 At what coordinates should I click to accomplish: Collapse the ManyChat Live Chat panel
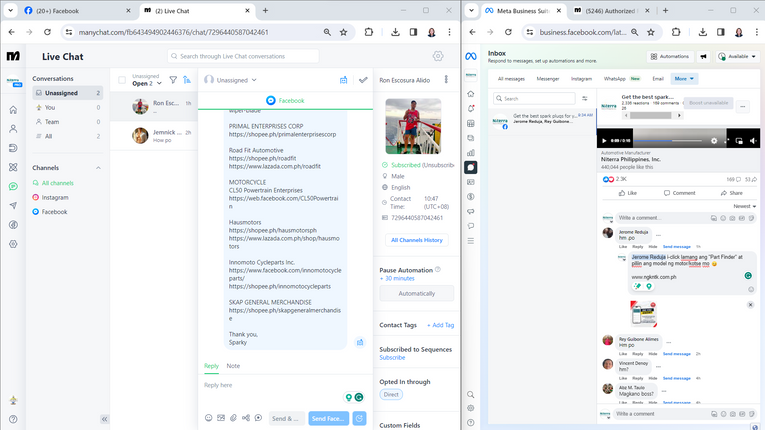[104, 419]
